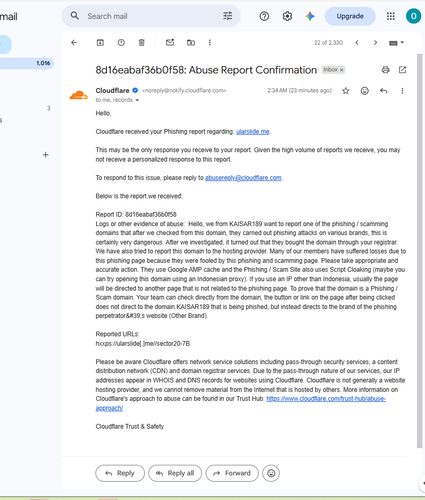Click the verified sender checkmark badge
This screenshot has width=425, height=500.
(135, 90)
